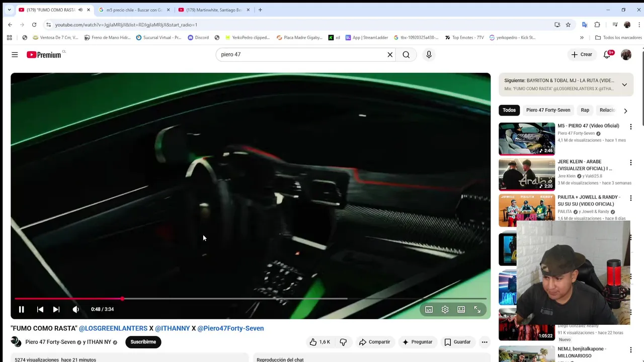Reload the page with refresh icon
The height and width of the screenshot is (362, 644).
pos(34,25)
